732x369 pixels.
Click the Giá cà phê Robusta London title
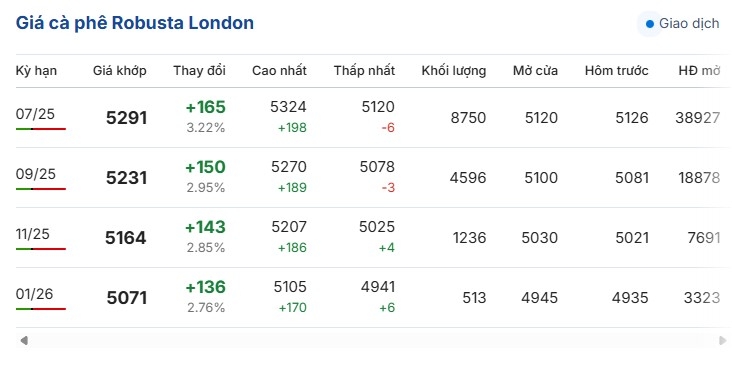click(134, 23)
